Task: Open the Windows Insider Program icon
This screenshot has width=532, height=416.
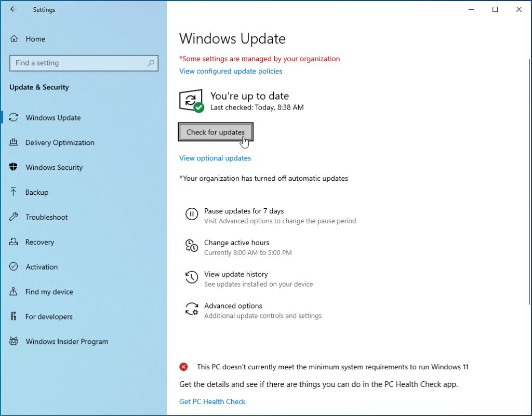Action: (x=14, y=341)
